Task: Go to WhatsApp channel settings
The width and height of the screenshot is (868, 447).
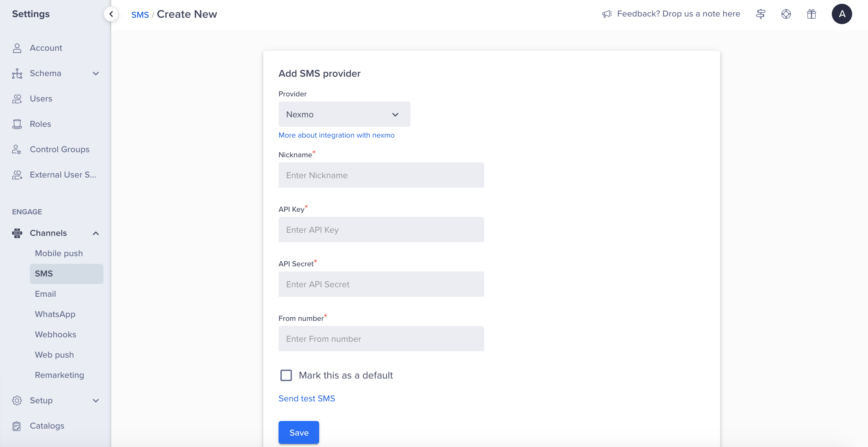Action: (55, 314)
